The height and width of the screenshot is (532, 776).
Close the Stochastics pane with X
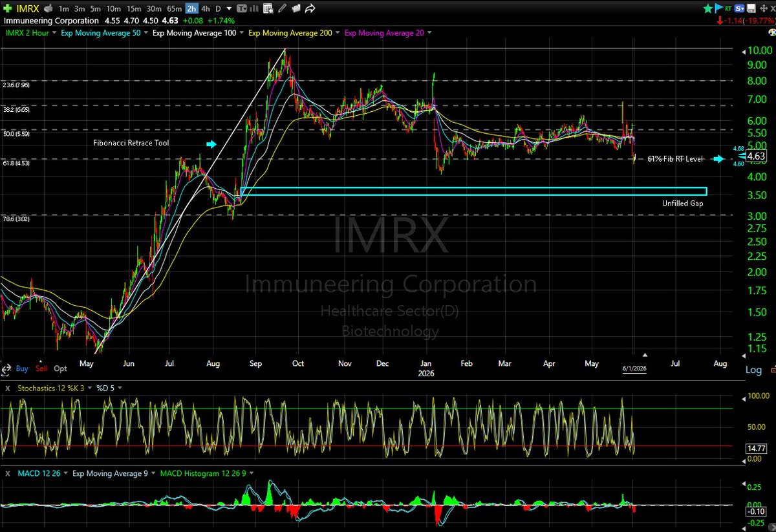[x=7, y=388]
